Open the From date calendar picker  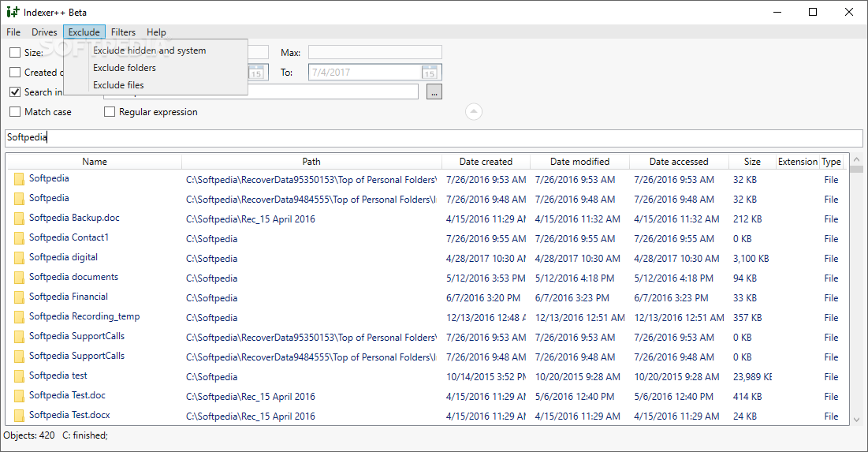(256, 72)
